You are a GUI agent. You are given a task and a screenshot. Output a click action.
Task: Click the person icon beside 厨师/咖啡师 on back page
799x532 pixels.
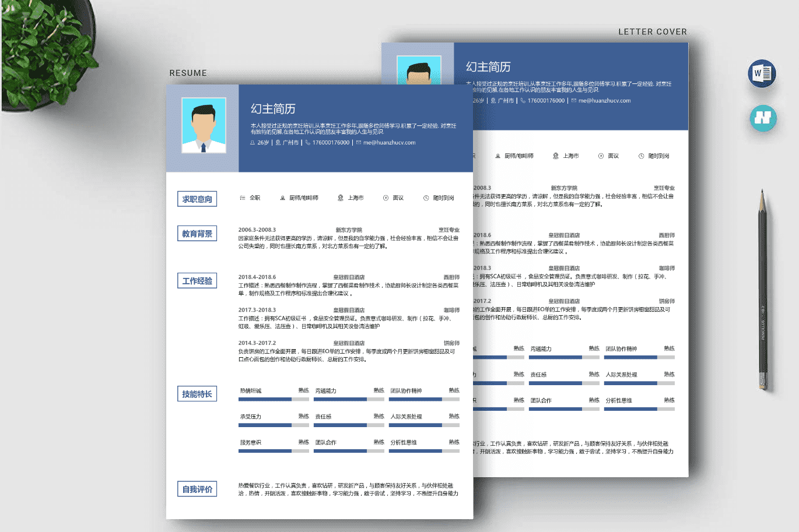click(498, 156)
